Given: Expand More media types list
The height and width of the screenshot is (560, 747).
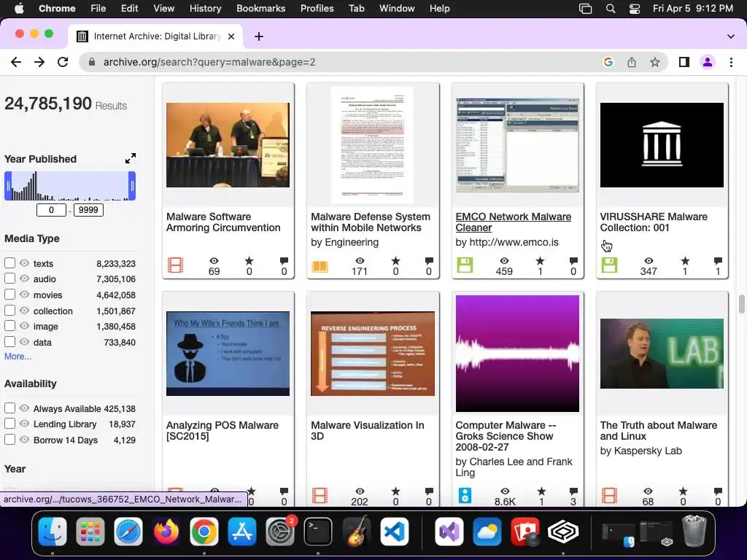Looking at the screenshot, I should (18, 356).
